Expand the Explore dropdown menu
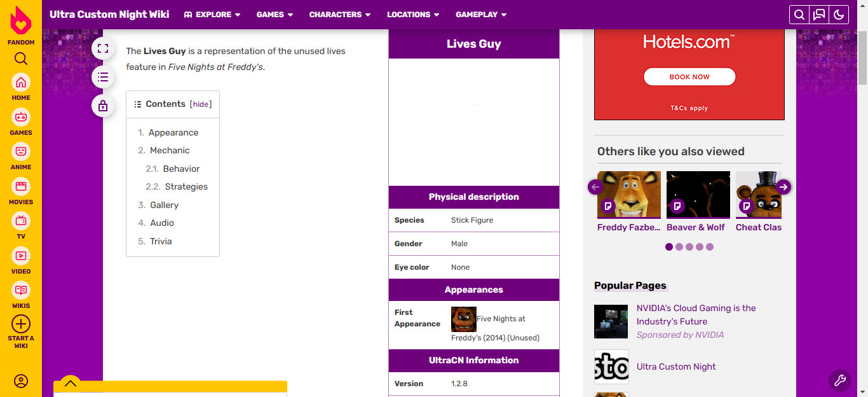The image size is (868, 397). pos(212,15)
